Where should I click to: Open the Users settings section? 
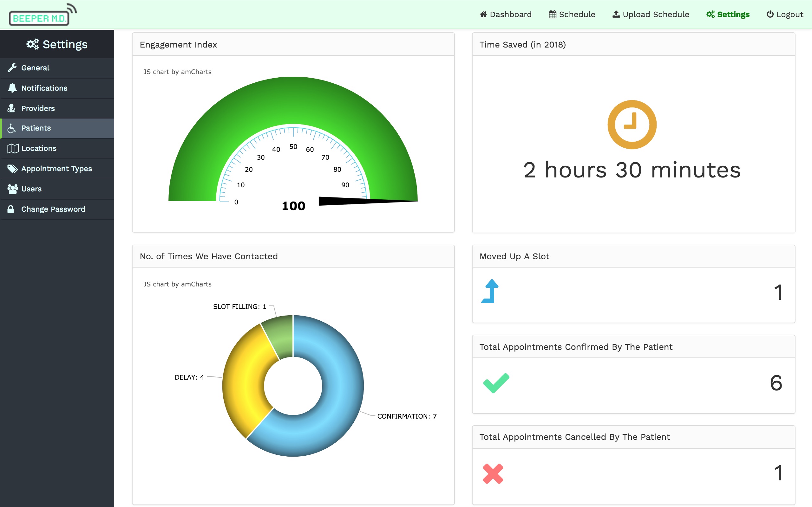(x=31, y=189)
